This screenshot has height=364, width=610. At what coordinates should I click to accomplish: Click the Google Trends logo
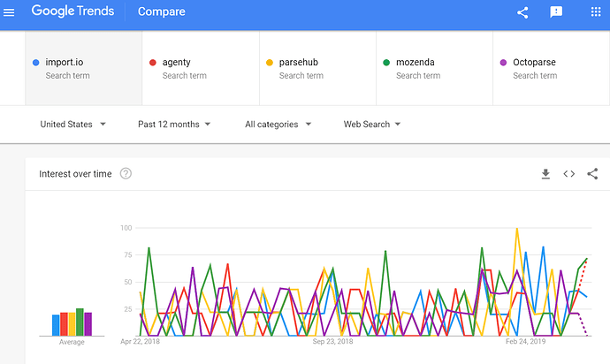72,11
